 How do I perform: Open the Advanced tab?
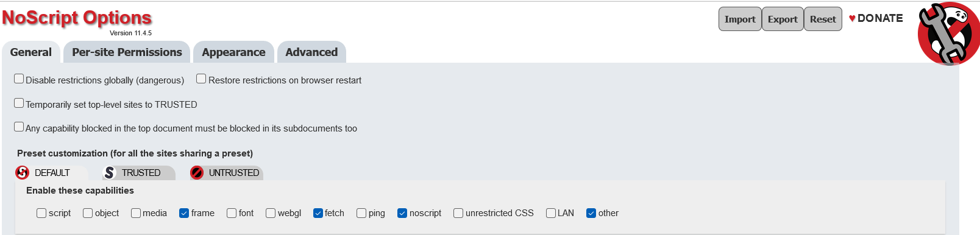click(x=311, y=52)
